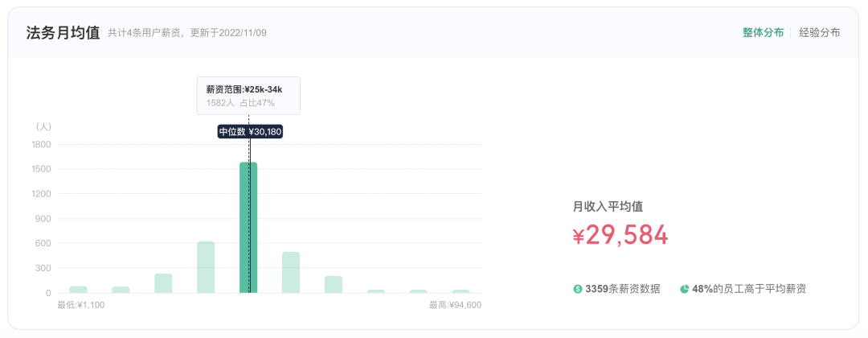Click the 最低:¥1,100 axis label
Screen dimensions: 868x338
(81, 305)
